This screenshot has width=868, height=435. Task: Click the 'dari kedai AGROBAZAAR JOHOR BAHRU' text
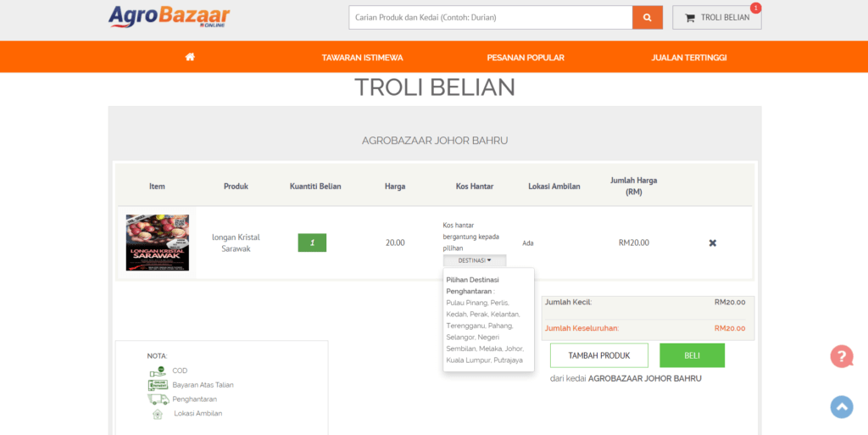coord(626,379)
